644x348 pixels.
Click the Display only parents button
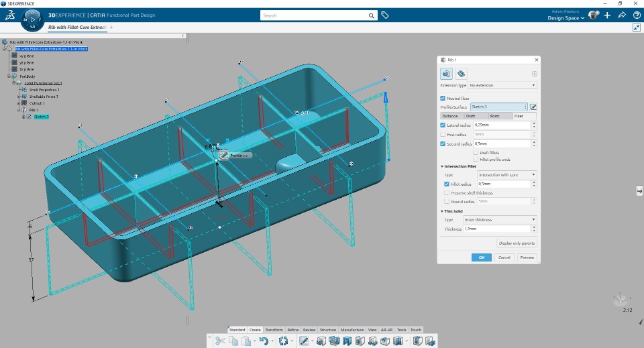517,243
